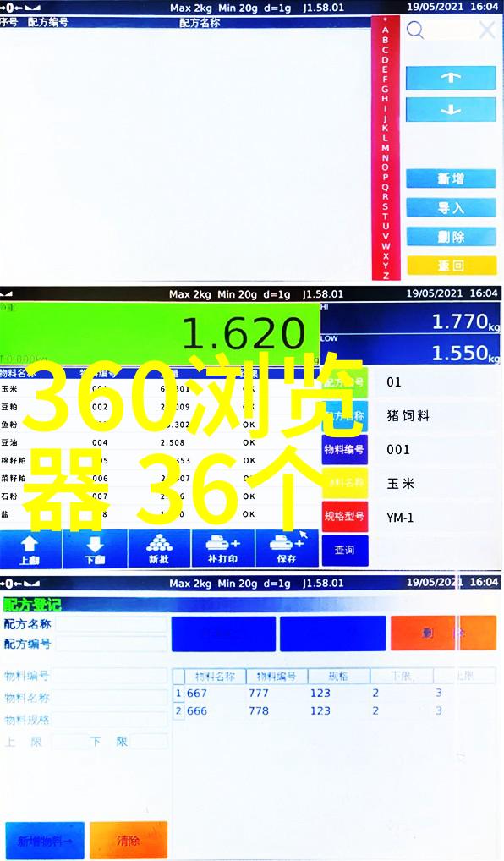The image size is (504, 861).
Task: Tap the 下翻 page-down icon
Action: pyautogui.click(x=95, y=549)
